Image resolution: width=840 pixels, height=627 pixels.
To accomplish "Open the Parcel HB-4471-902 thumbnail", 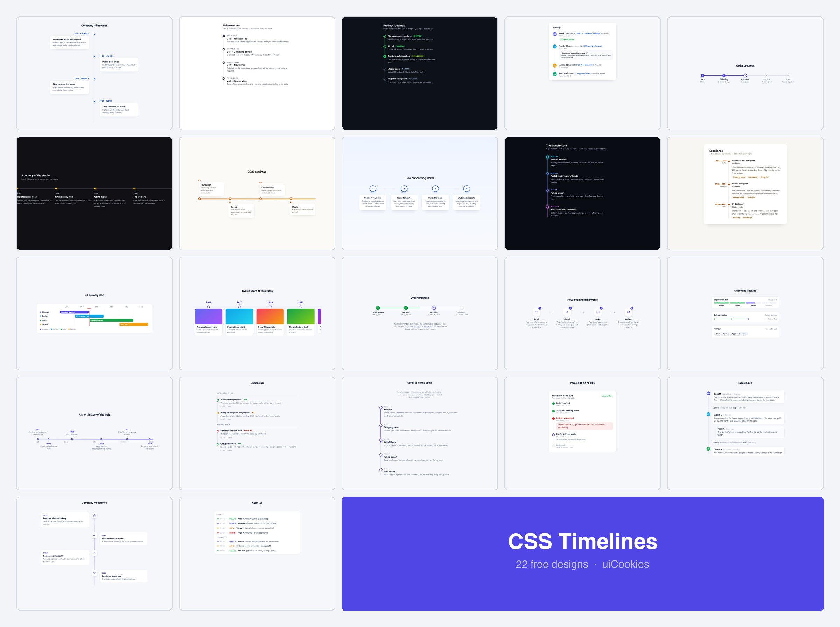I will tap(582, 433).
